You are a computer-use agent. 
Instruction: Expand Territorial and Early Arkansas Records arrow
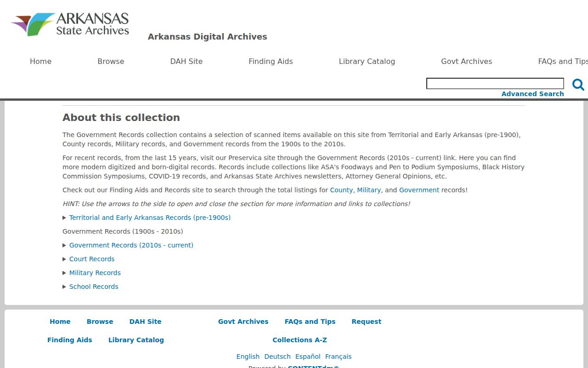[x=65, y=218]
